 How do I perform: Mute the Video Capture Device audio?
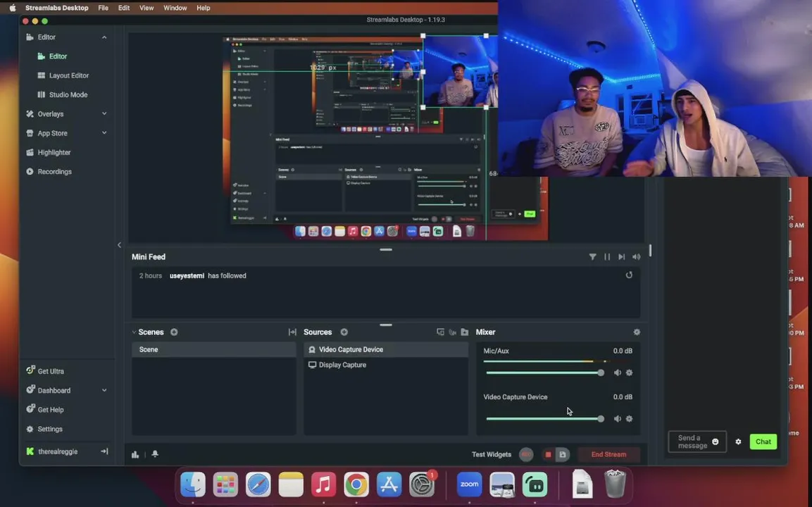pyautogui.click(x=618, y=418)
